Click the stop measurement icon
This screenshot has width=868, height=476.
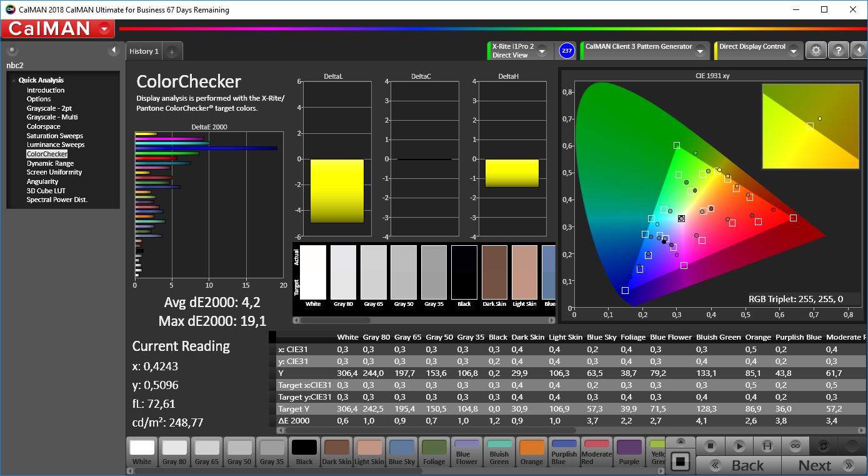pos(711,446)
